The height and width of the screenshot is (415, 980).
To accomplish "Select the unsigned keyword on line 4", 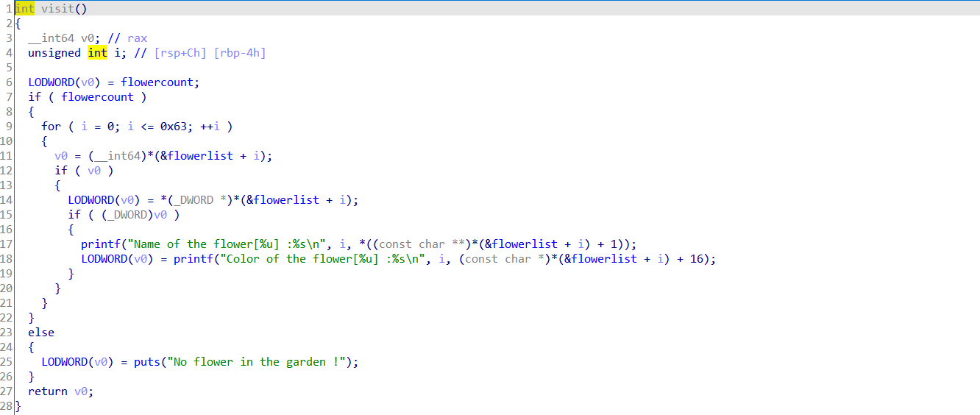I will pyautogui.click(x=54, y=52).
